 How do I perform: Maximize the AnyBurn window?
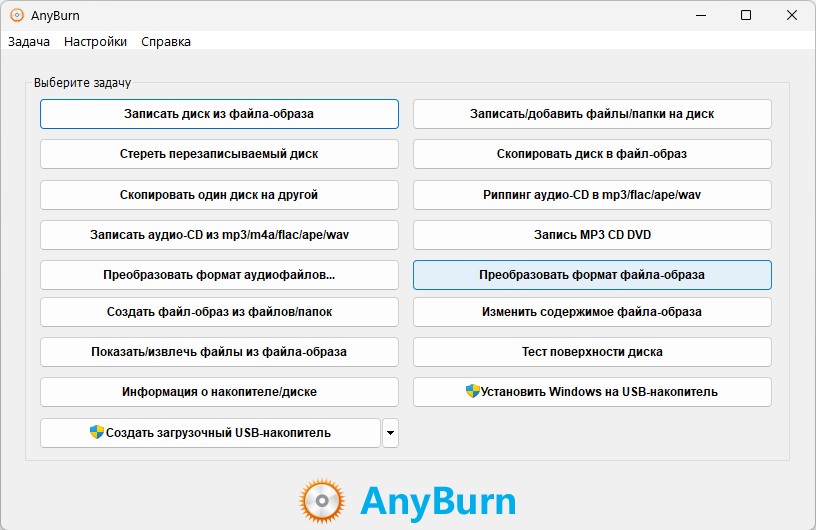click(x=746, y=15)
